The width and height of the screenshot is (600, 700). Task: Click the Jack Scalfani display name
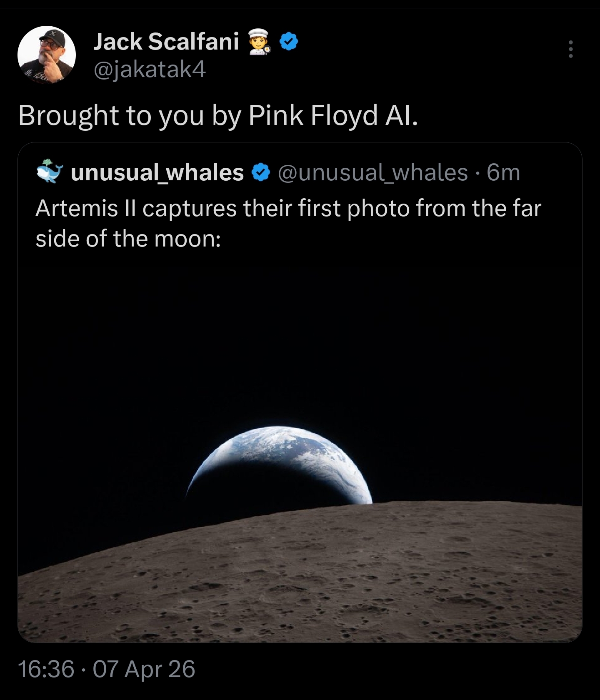click(166, 42)
